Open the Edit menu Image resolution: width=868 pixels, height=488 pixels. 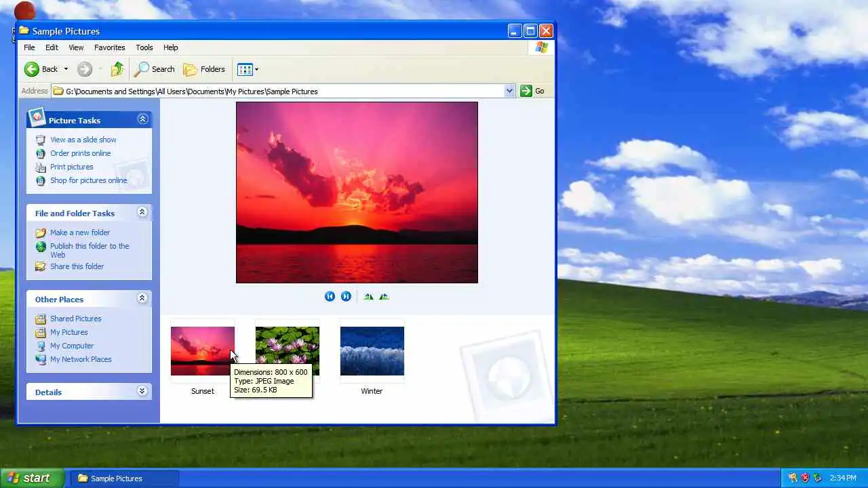click(52, 47)
